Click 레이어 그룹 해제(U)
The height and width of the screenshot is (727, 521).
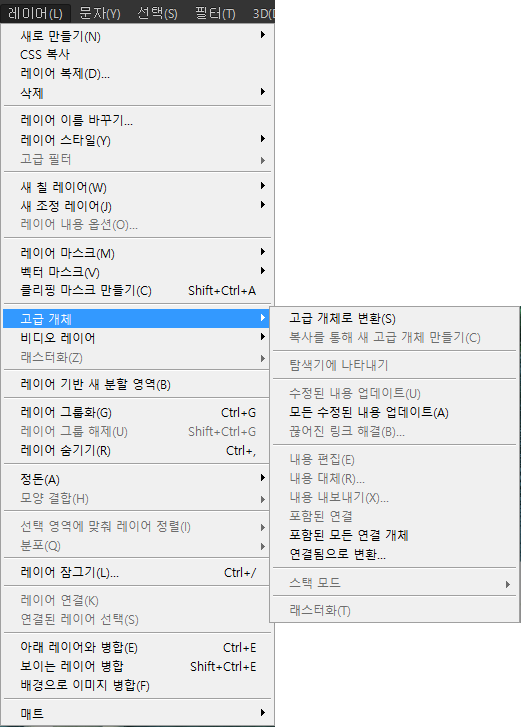coord(137,432)
